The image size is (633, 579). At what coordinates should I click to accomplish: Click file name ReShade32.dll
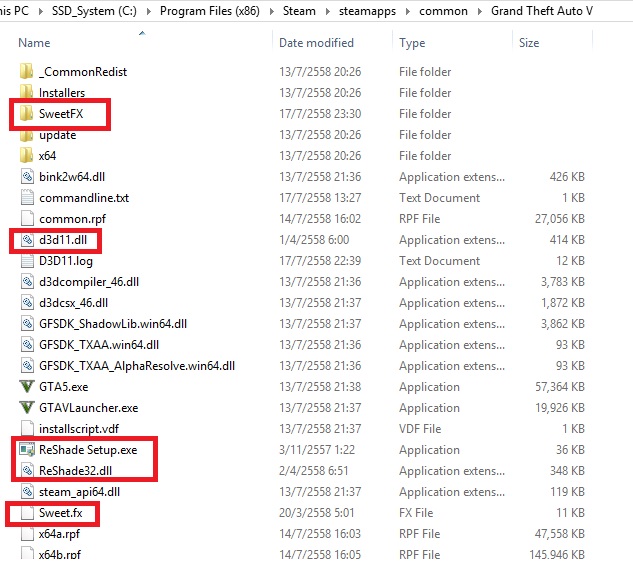click(x=75, y=471)
